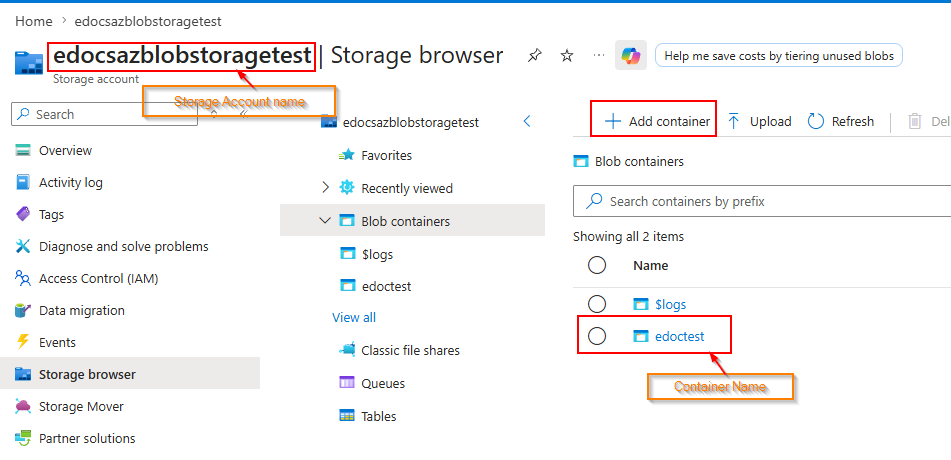The image size is (951, 460).
Task: Click the Tables grid icon
Action: [x=347, y=416]
